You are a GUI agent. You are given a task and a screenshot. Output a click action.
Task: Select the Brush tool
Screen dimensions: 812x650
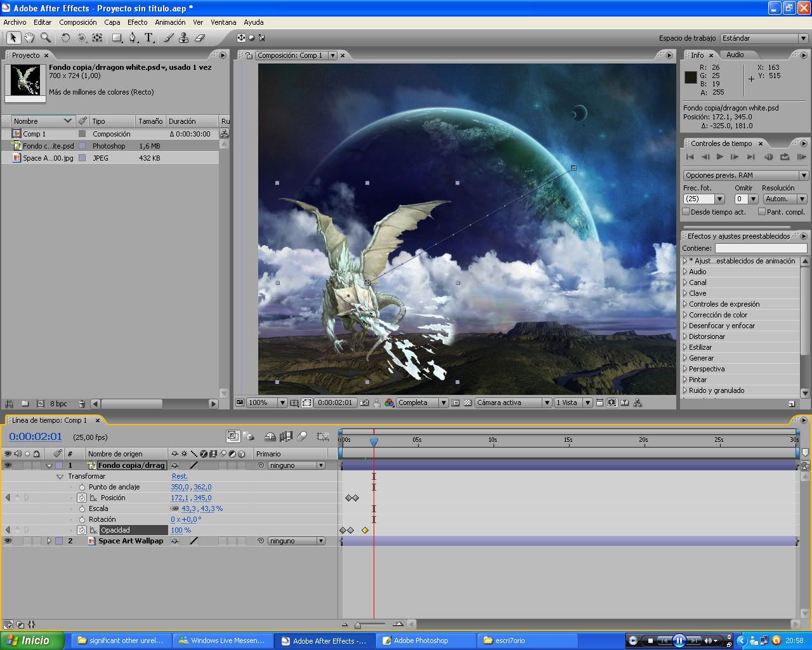[169, 38]
